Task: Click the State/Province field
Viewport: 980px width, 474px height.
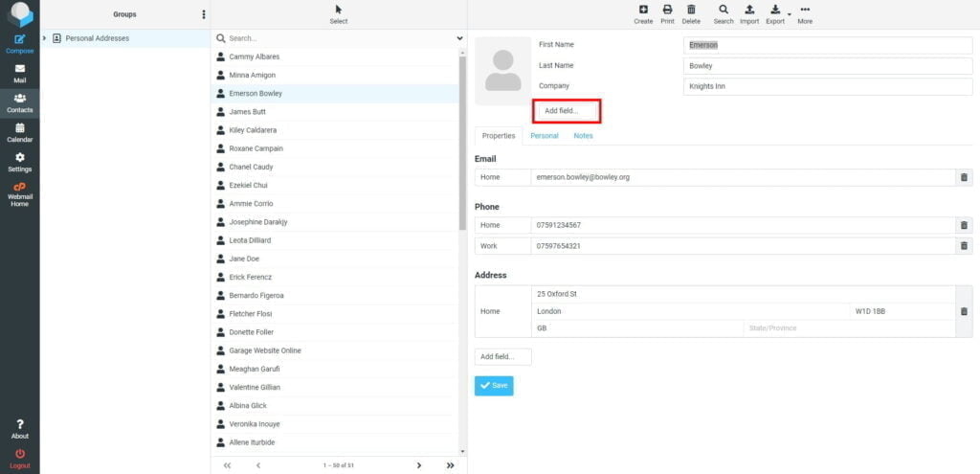Action: (850, 328)
